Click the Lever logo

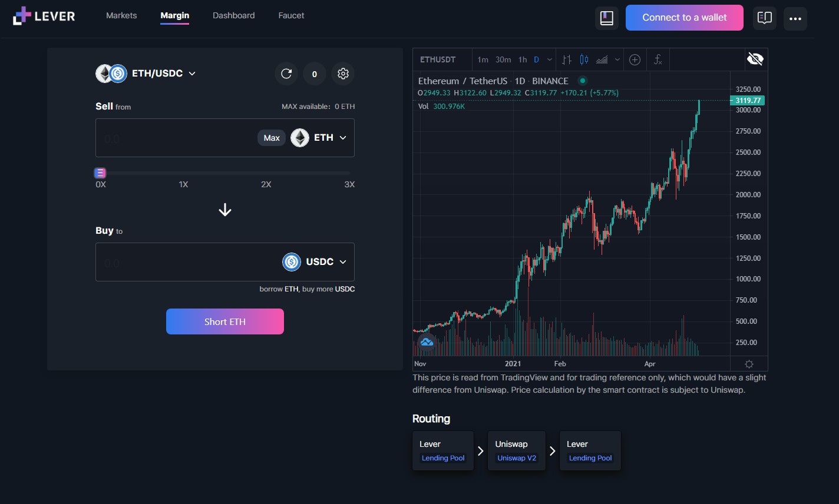pos(44,16)
